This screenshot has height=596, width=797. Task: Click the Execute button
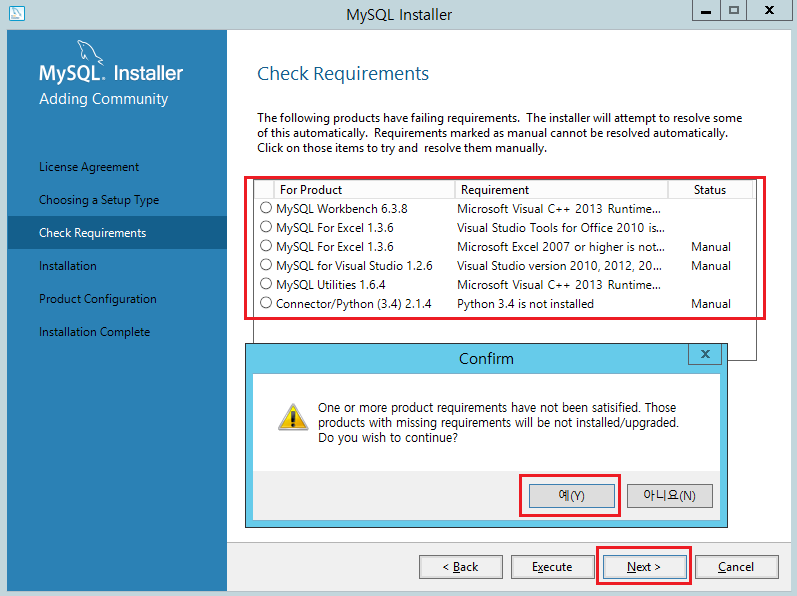pyautogui.click(x=552, y=567)
